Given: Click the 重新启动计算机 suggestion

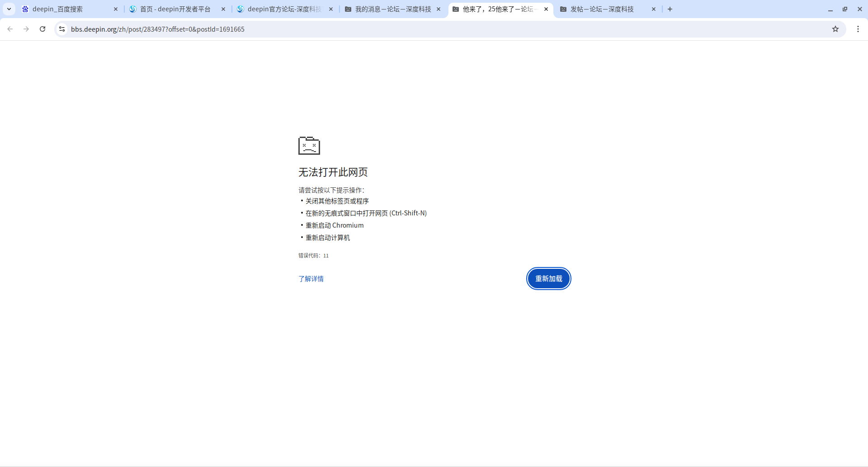Looking at the screenshot, I should 328,238.
